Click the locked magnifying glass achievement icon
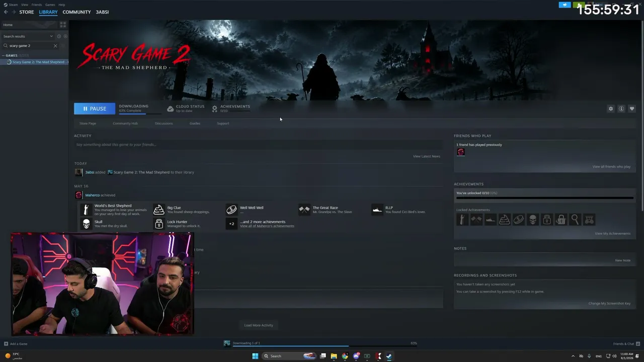644x362 pixels. [x=575, y=219]
